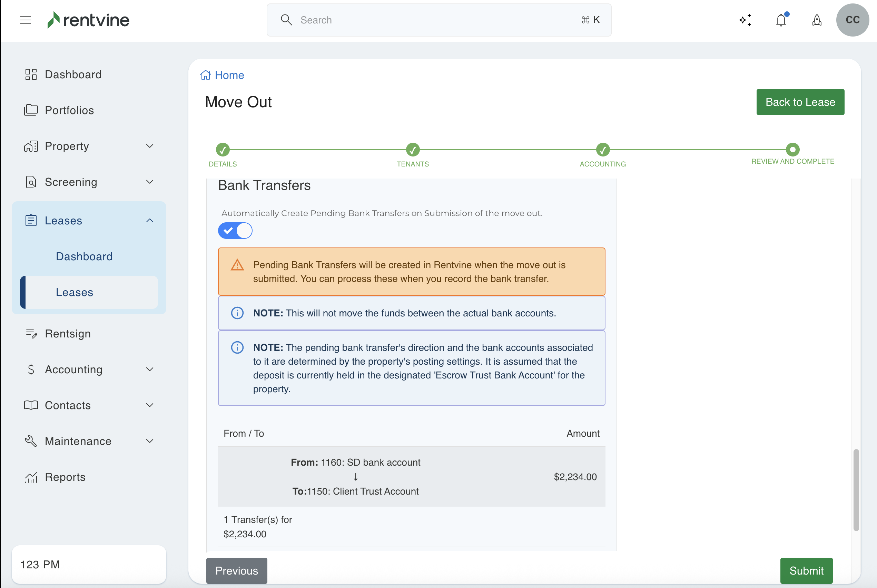Screen dimensions: 877x588
Task: Disable automatic pending bank transfers toggle
Action: (235, 231)
